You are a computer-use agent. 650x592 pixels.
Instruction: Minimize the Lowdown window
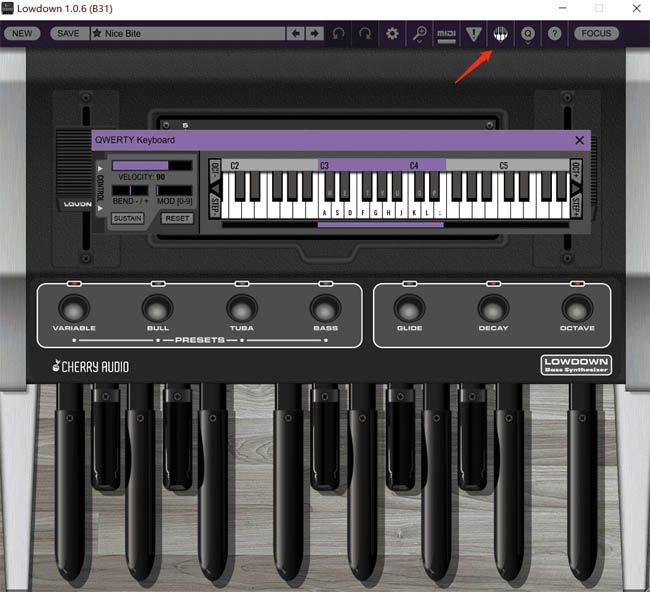click(x=563, y=8)
